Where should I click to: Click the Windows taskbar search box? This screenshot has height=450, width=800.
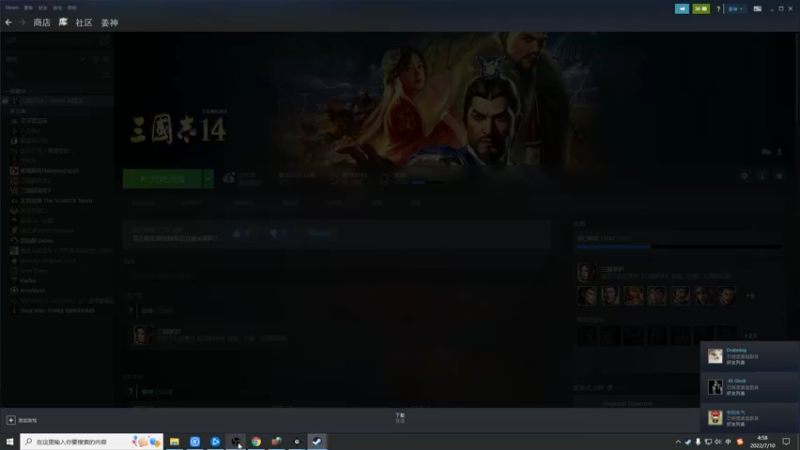(x=92, y=441)
